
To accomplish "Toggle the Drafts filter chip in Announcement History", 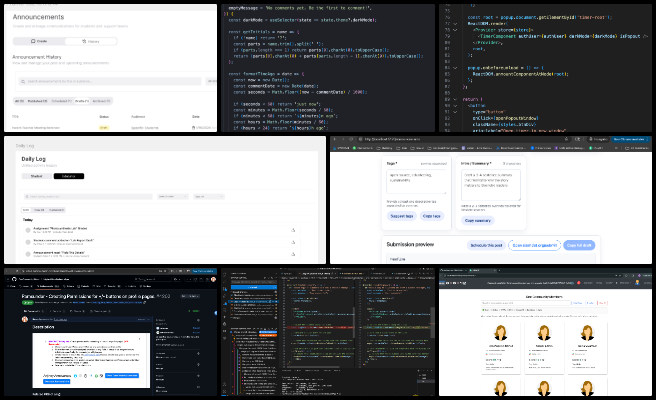I will click(x=83, y=101).
